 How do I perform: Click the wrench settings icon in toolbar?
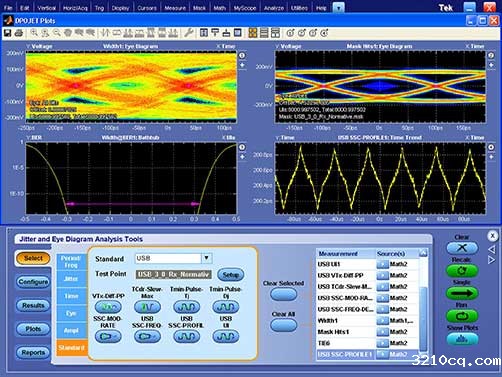[189, 33]
